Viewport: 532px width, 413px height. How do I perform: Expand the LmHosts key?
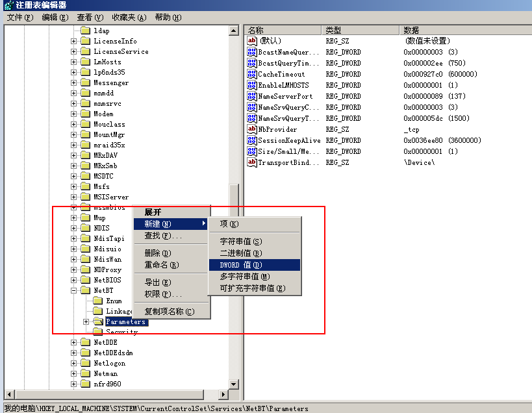click(73, 62)
